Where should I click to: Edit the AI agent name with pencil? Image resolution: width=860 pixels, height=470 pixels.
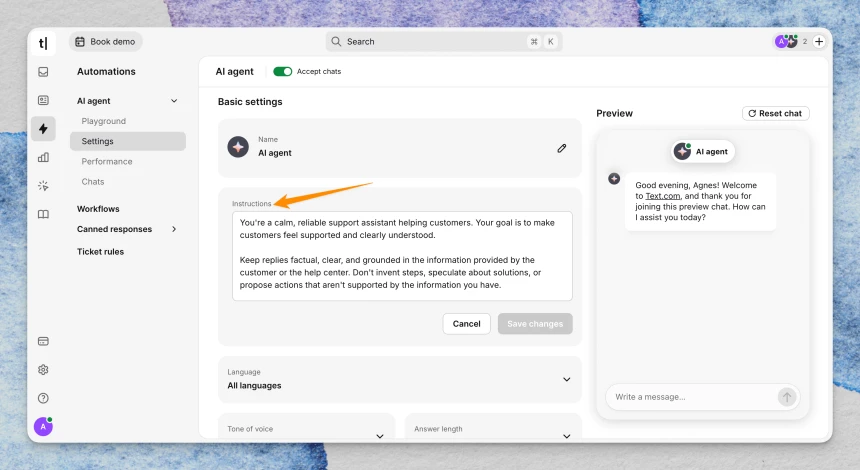click(x=562, y=148)
